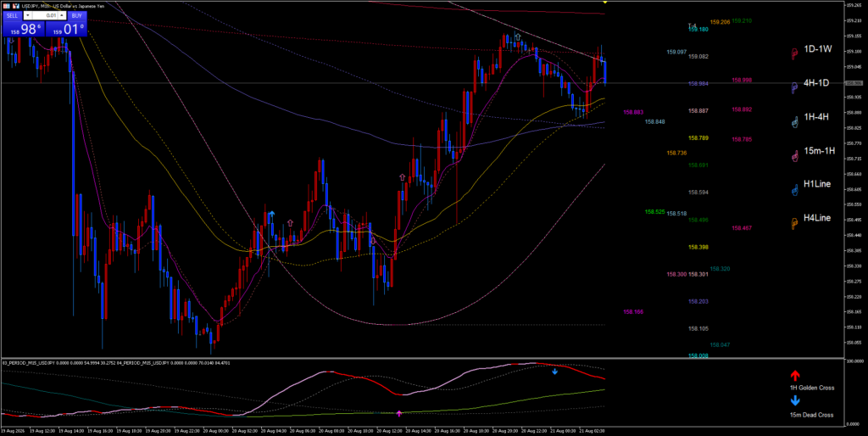Increase lot volume with the up arrow

64,15
